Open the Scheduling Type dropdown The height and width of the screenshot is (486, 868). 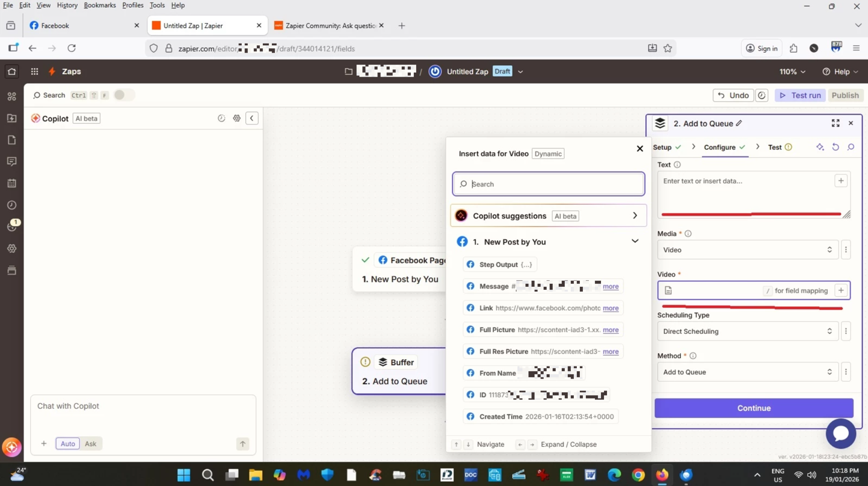tap(747, 331)
